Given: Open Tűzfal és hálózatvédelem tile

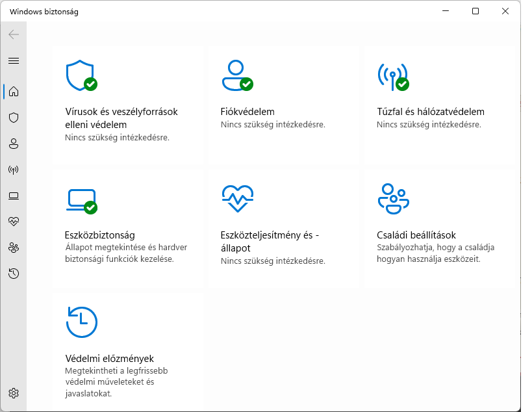Looking at the screenshot, I should (440, 105).
